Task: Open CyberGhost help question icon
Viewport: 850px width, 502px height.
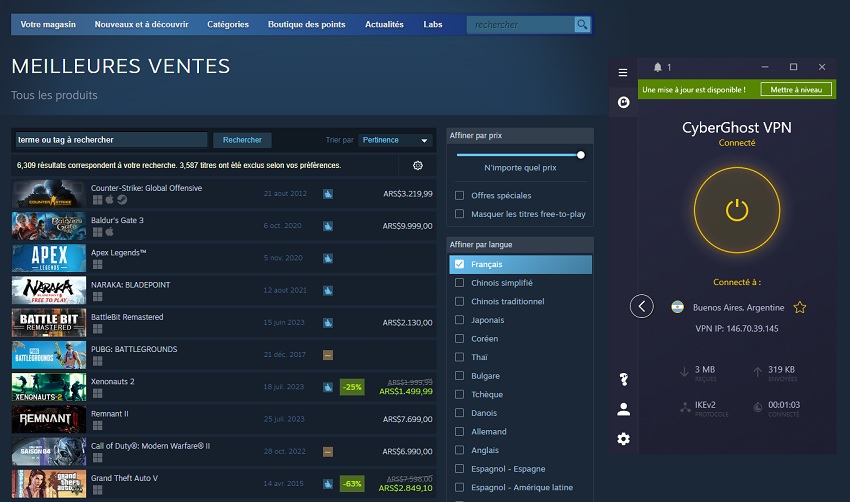Action: pos(623,379)
